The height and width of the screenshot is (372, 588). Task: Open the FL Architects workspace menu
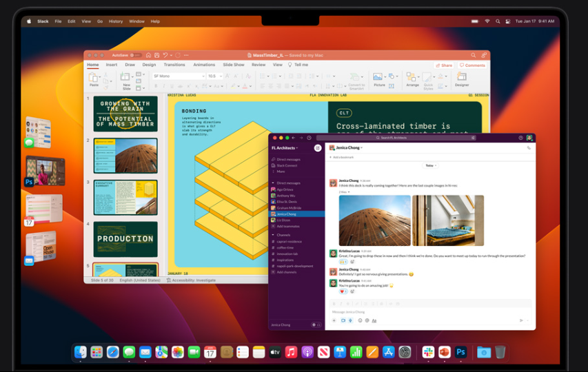point(285,148)
